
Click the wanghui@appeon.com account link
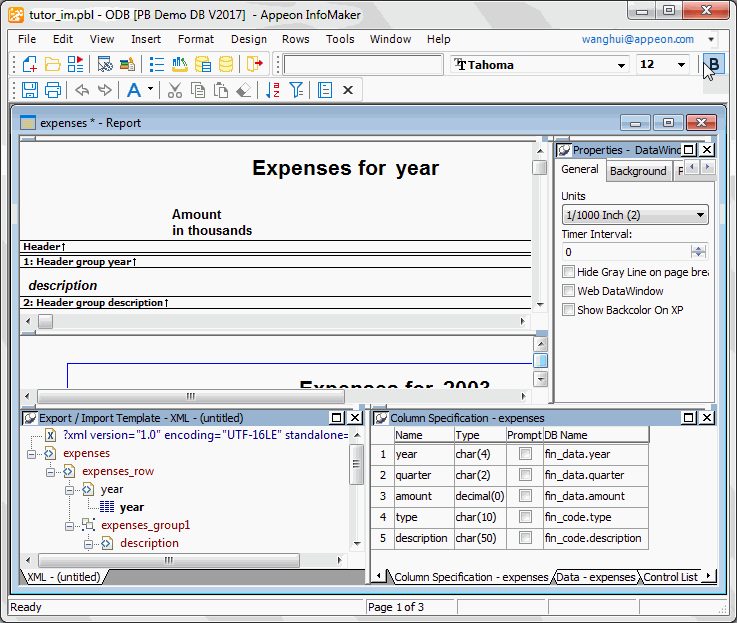pyautogui.click(x=637, y=39)
